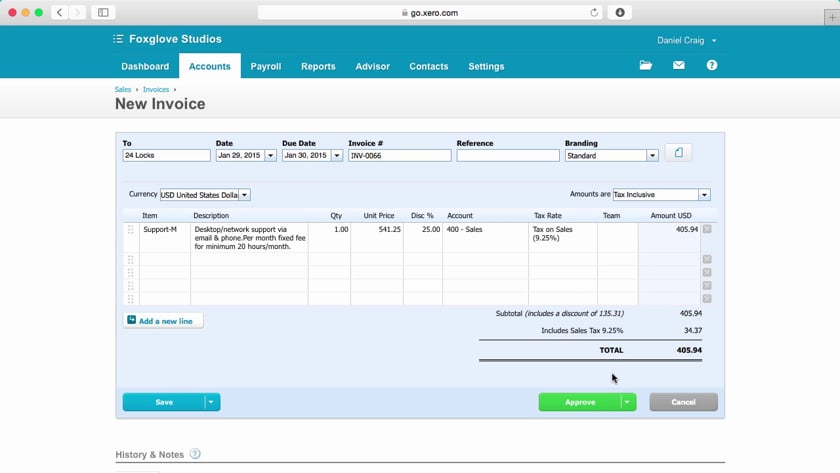Open the Due Date calendar dropdown
840x473 pixels.
337,155
